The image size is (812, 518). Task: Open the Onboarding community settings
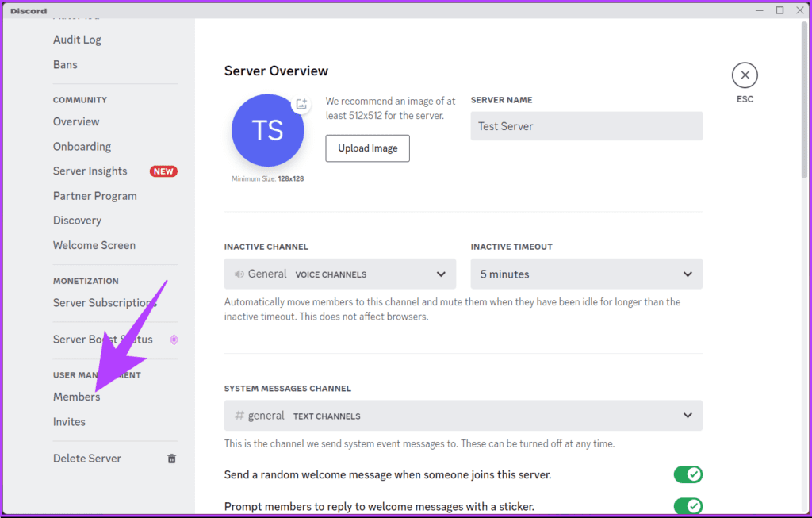click(82, 147)
